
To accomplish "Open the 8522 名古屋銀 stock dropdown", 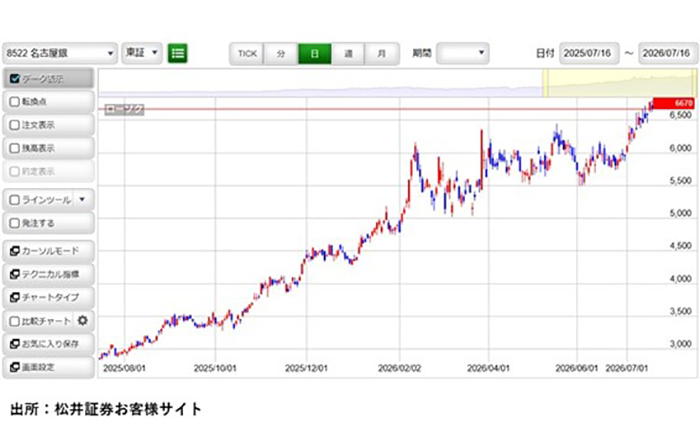I will click(60, 54).
